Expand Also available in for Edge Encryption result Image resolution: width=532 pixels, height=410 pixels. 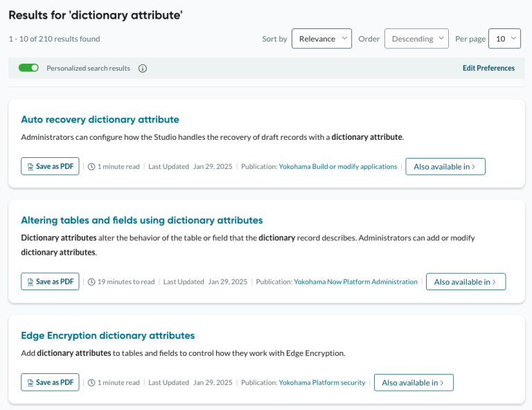(x=414, y=382)
